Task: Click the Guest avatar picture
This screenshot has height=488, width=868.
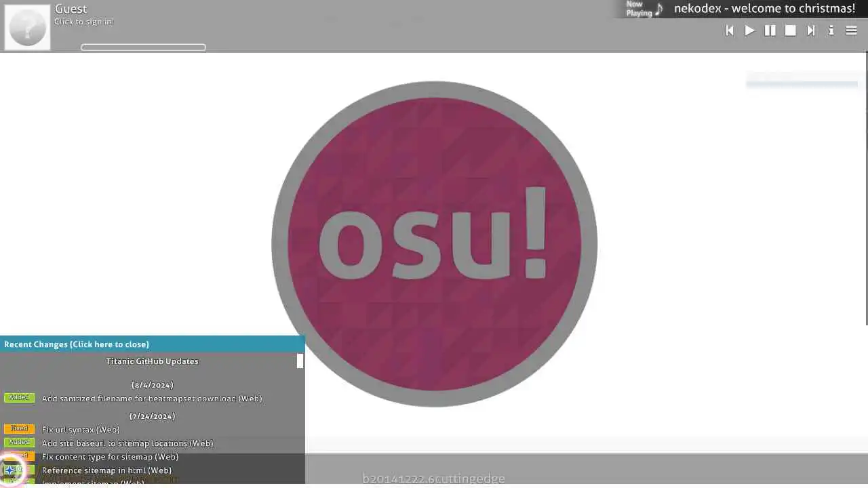Action: (x=27, y=27)
